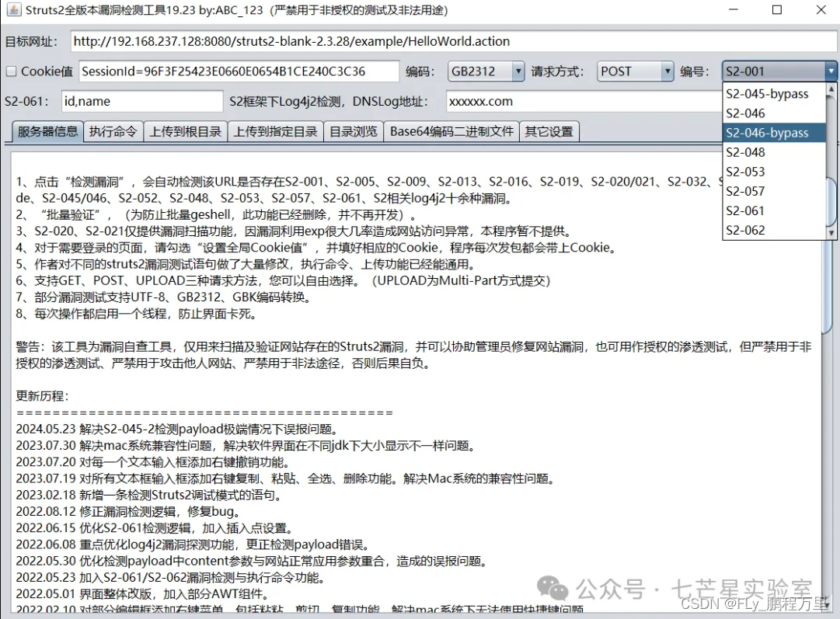Screen dimensions: 840x619
Task: Switch to the 其它设置 tab
Action: pos(549,132)
